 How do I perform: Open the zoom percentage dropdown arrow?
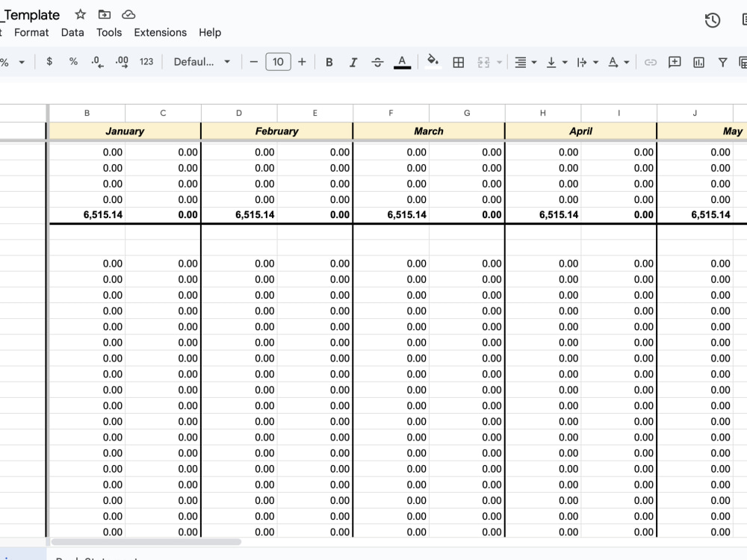point(22,62)
